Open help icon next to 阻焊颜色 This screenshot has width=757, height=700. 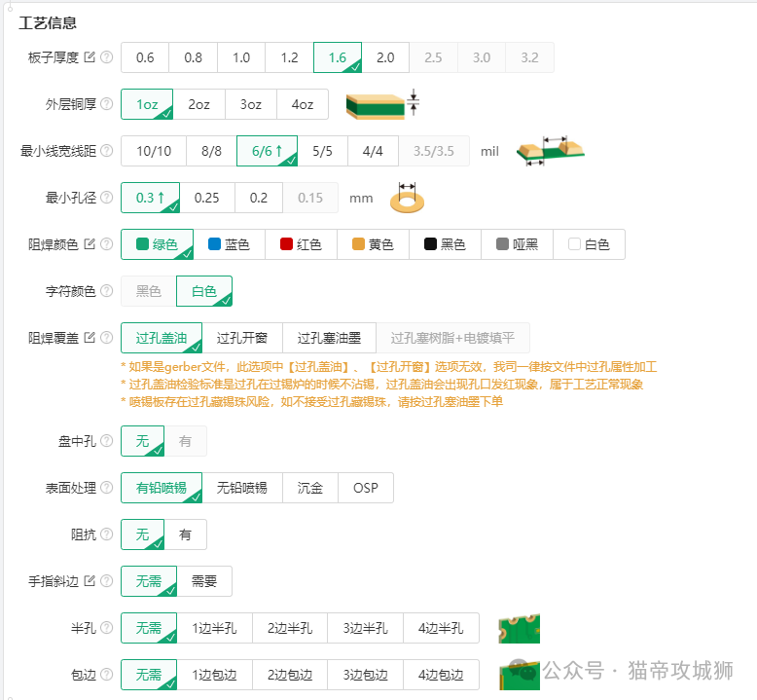[106, 244]
